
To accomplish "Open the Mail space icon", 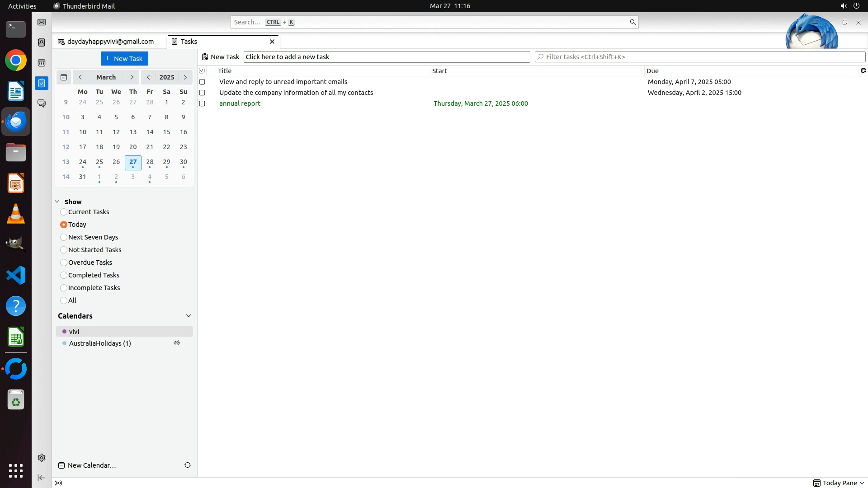I will tap(42, 22).
